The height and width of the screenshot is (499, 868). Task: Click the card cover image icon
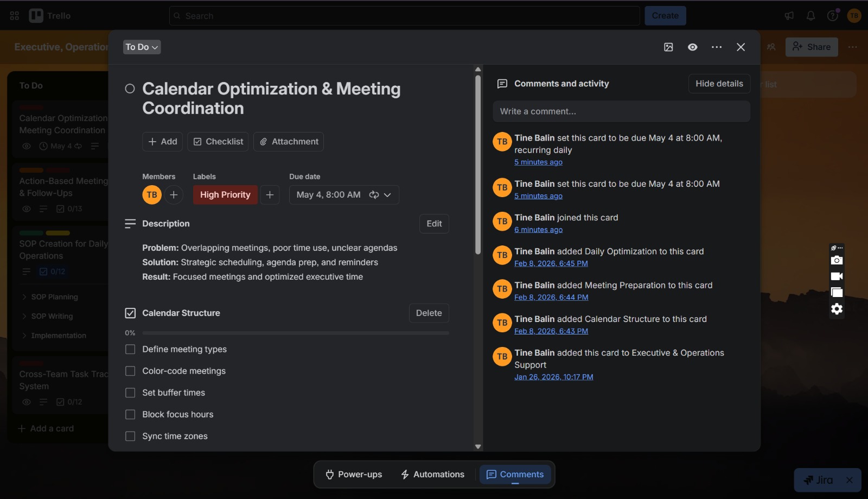[x=668, y=47]
